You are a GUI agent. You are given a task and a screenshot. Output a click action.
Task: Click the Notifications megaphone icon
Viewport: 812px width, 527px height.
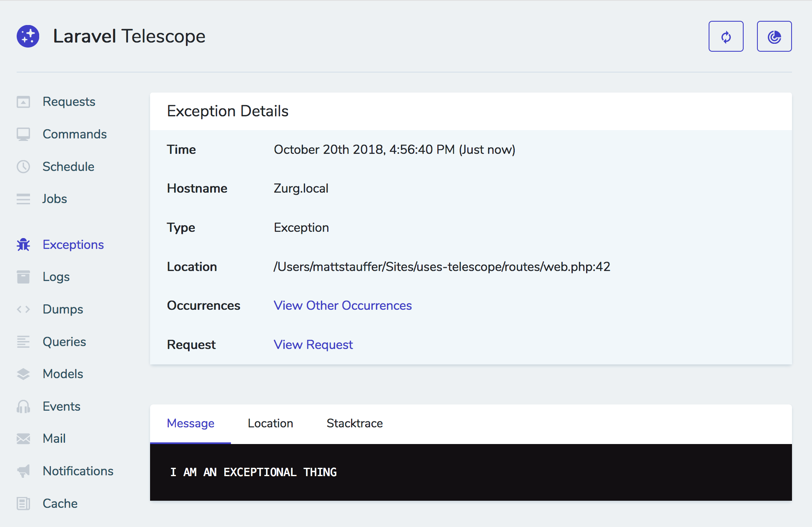[x=23, y=471]
